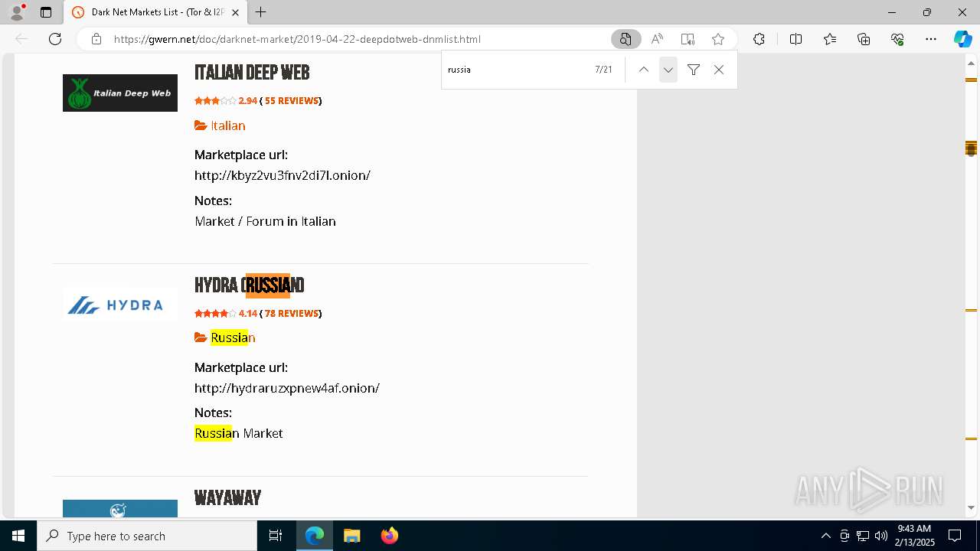Open the network status tray icon
Viewport: 980px width, 551px height.
pos(863,536)
